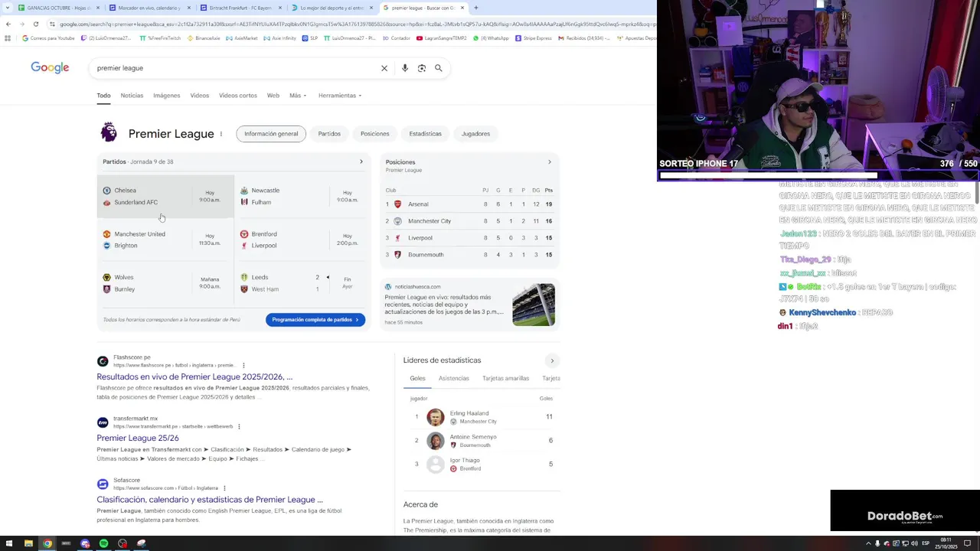Expand Líderes de estadísticas with the arrow
The image size is (980, 551).
pyautogui.click(x=552, y=360)
